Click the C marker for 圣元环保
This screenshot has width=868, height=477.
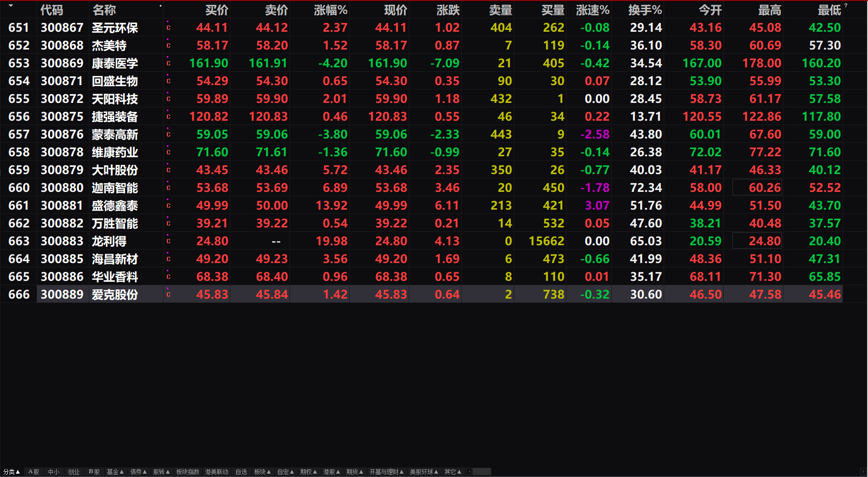click(x=168, y=28)
